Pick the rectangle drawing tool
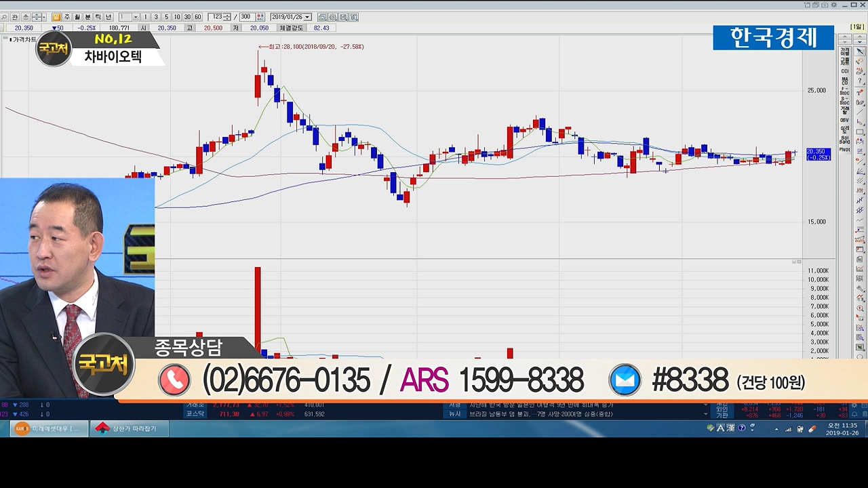868x488 pixels. tap(860, 131)
